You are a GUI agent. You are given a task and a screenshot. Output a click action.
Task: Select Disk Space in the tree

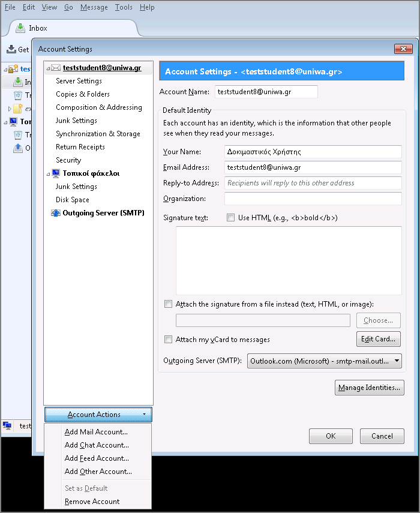pyautogui.click(x=72, y=200)
